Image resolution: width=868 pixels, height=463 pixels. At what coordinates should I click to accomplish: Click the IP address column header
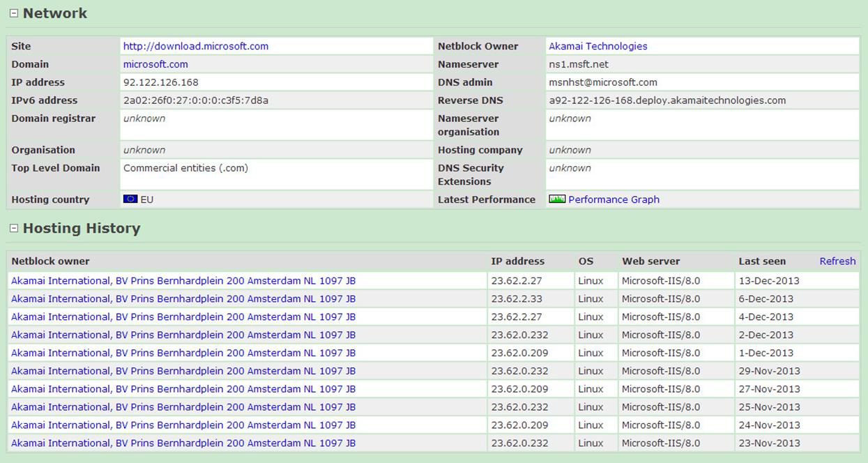point(517,261)
